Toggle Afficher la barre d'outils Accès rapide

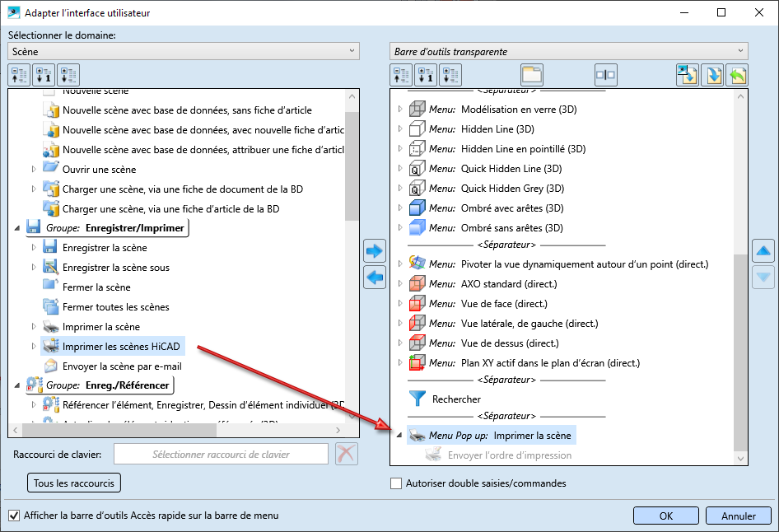pos(14,516)
